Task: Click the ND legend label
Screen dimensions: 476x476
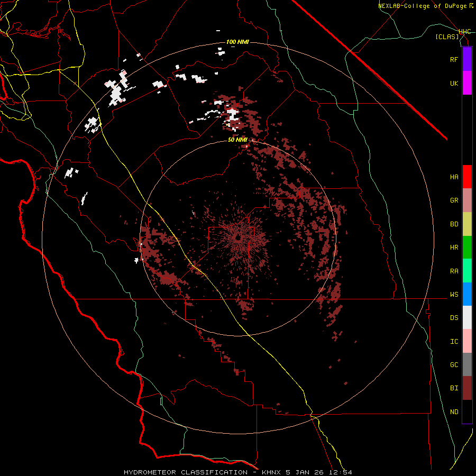Action: [454, 412]
